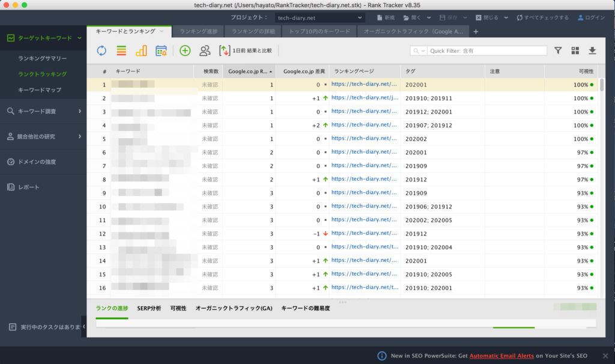The height and width of the screenshot is (364, 615).
Task: Open ドメインの強度 in the sidebar
Action: click(x=37, y=162)
